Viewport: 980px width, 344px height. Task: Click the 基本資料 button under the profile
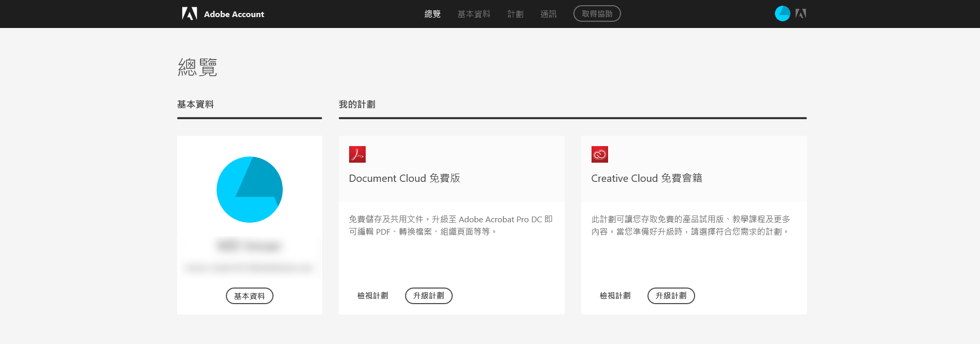250,296
